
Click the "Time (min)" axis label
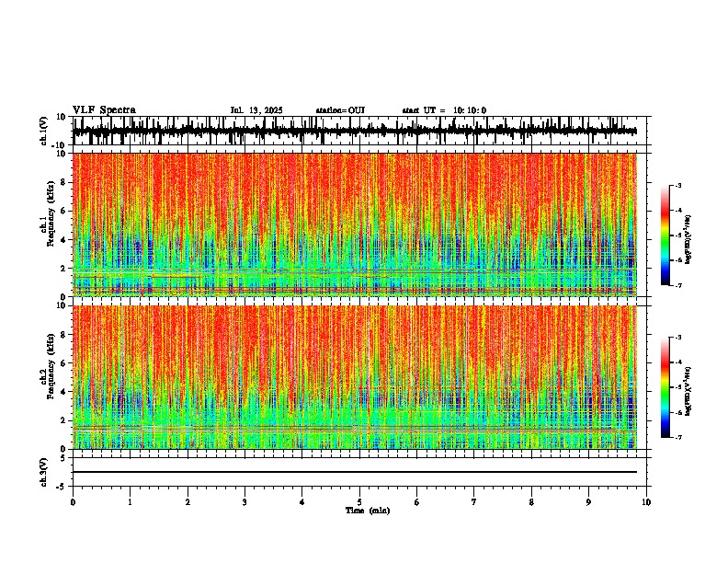point(368,511)
